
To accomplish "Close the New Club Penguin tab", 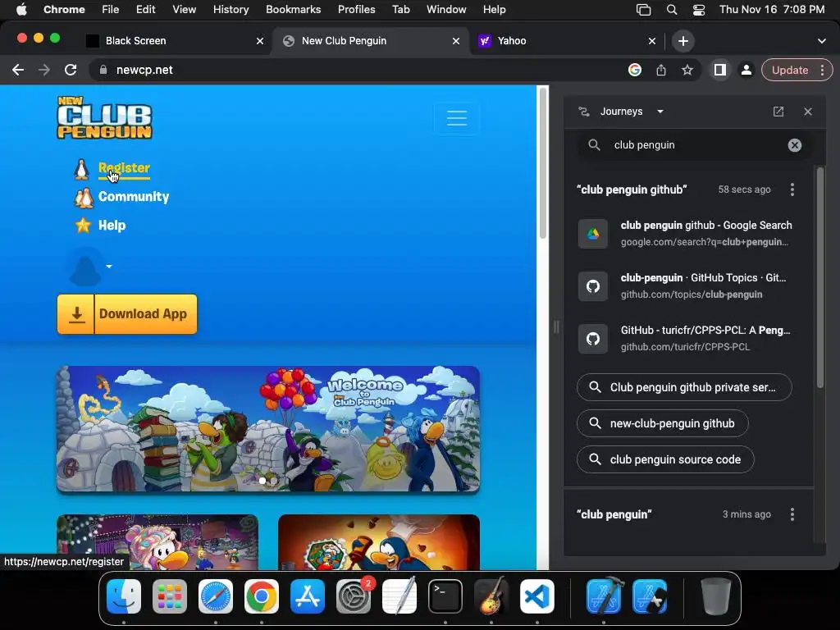I will coord(456,41).
